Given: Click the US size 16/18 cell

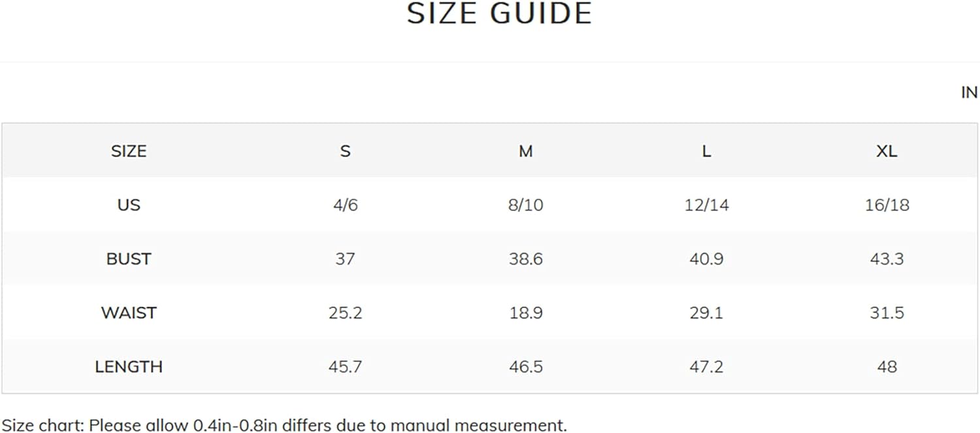Looking at the screenshot, I should click(x=887, y=205).
